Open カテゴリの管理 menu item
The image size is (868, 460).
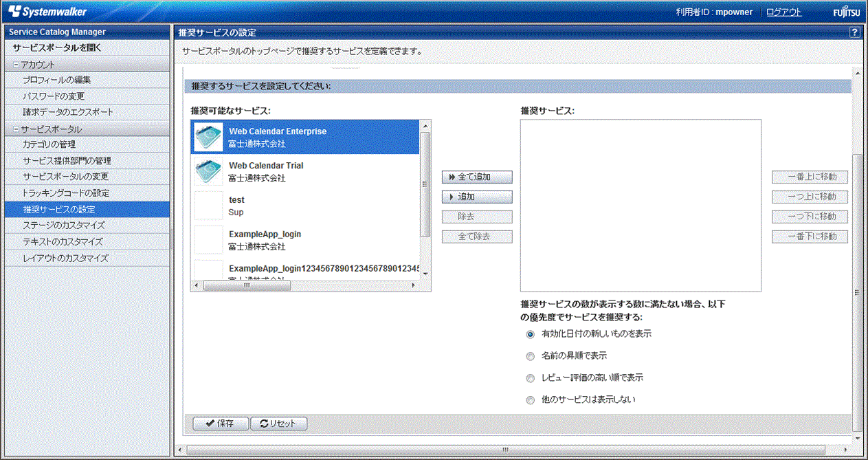coord(87,144)
